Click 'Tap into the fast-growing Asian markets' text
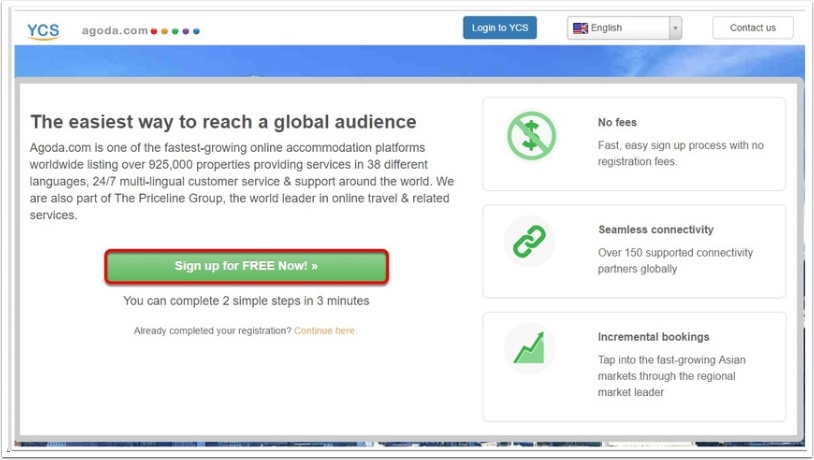Image resolution: width=814 pixels, height=460 pixels. 671,376
